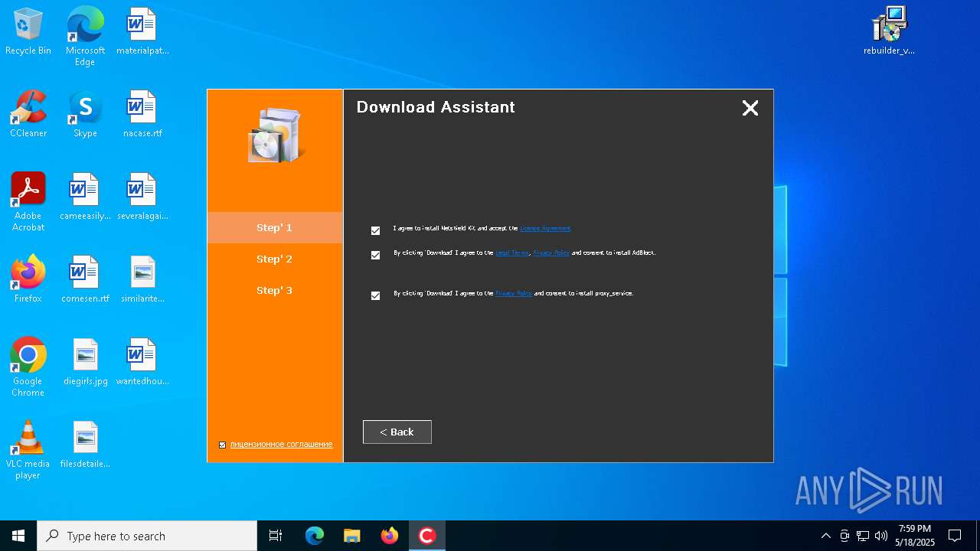This screenshot has width=980, height=551.
Task: Open the Recycle Bin desktop icon
Action: (28, 32)
